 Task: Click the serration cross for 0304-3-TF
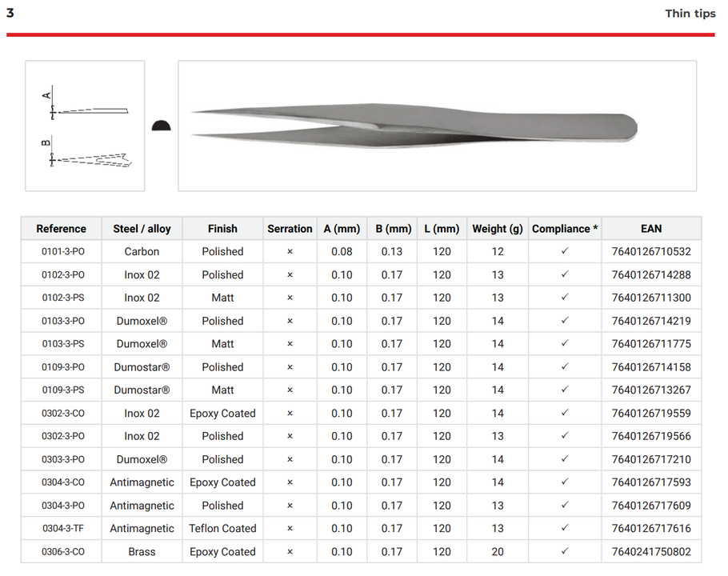point(290,529)
